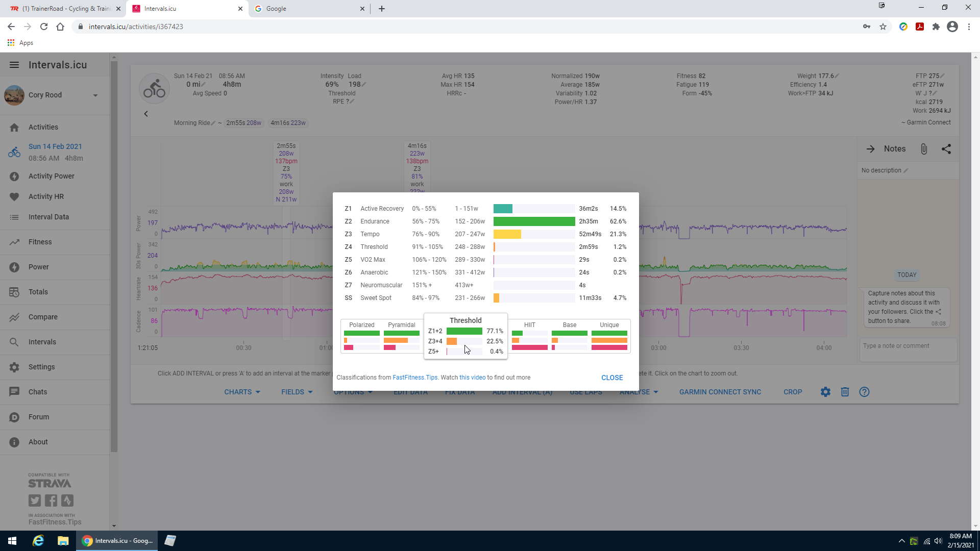Open the ANALYSE dropdown

(639, 392)
